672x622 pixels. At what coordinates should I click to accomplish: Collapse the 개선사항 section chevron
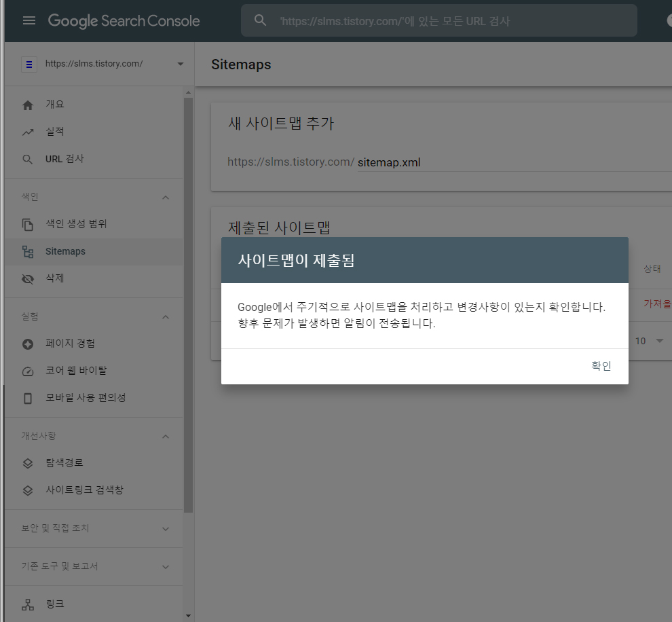tap(166, 437)
